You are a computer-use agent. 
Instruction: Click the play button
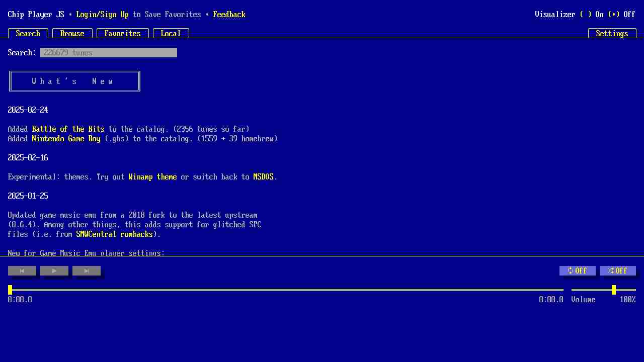pos(54,271)
